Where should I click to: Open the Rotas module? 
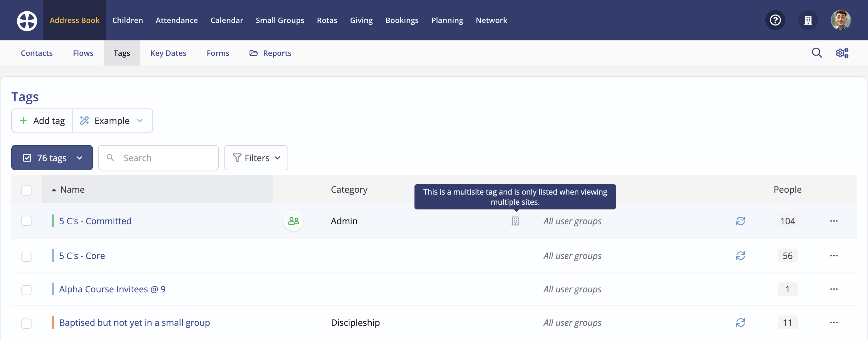pyautogui.click(x=327, y=20)
